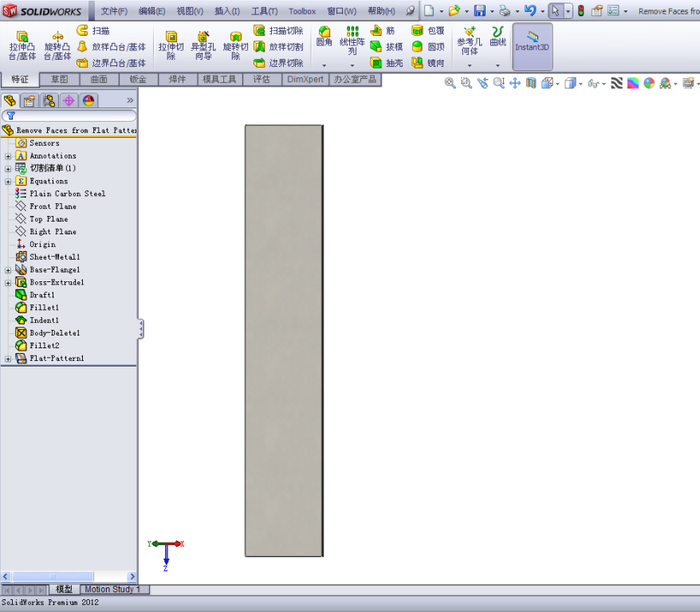Click the Rebuild traffic light icon
This screenshot has width=700, height=612.
(x=580, y=10)
